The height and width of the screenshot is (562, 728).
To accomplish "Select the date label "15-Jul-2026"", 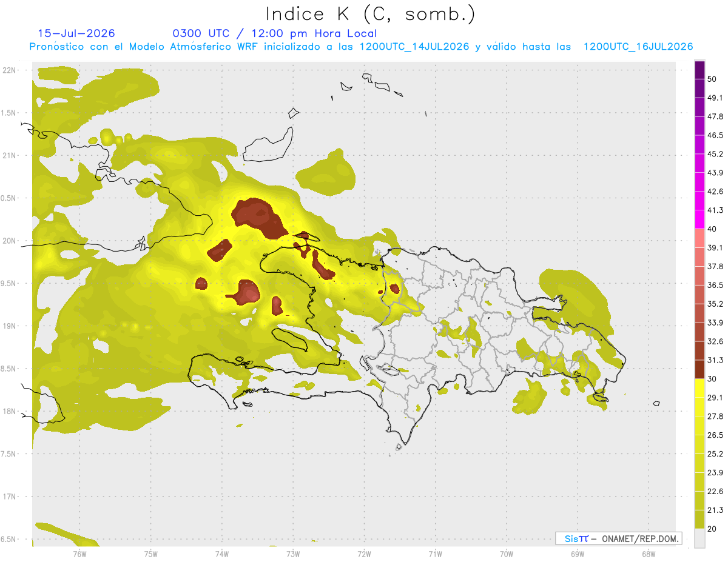I will [x=76, y=33].
